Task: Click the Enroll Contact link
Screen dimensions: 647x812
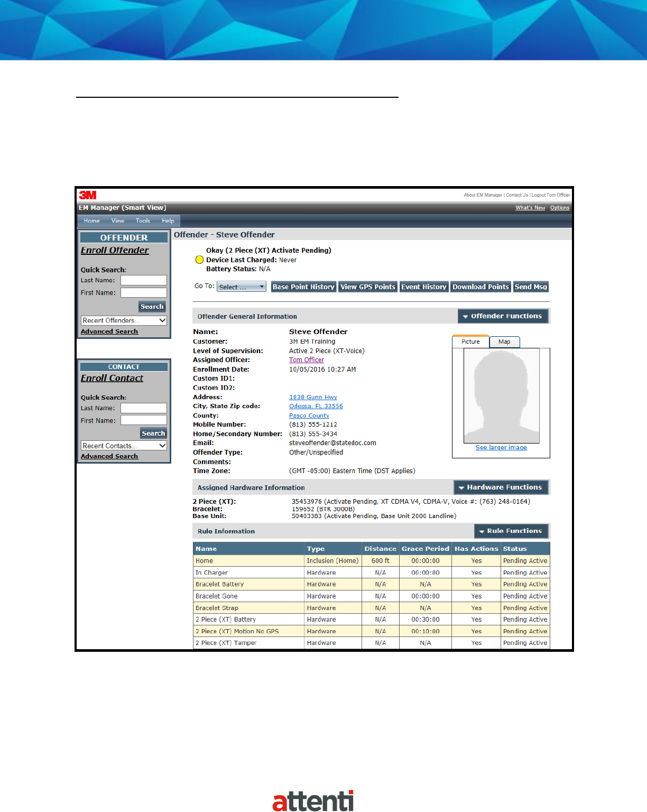Action: [112, 378]
